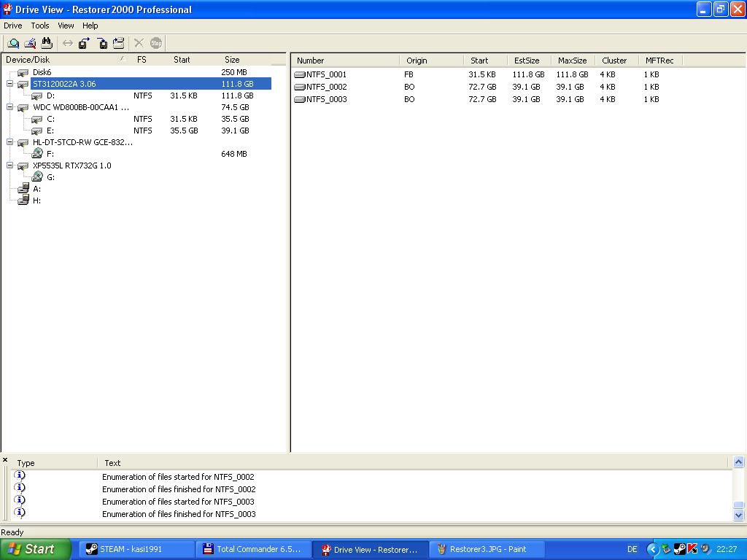Screen dimensions: 747x560
Task: Click log entry 'Enumeration of files started for NTFS_0002'
Action: click(x=178, y=477)
